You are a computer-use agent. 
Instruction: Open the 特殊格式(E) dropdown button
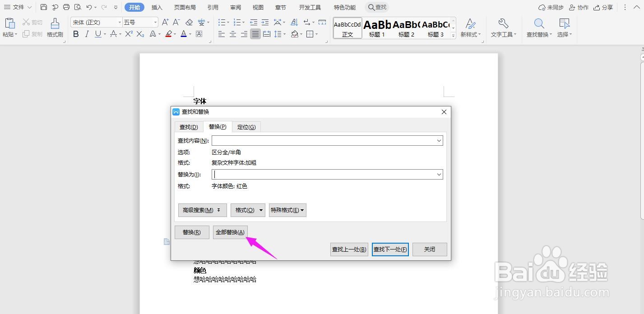(x=287, y=210)
